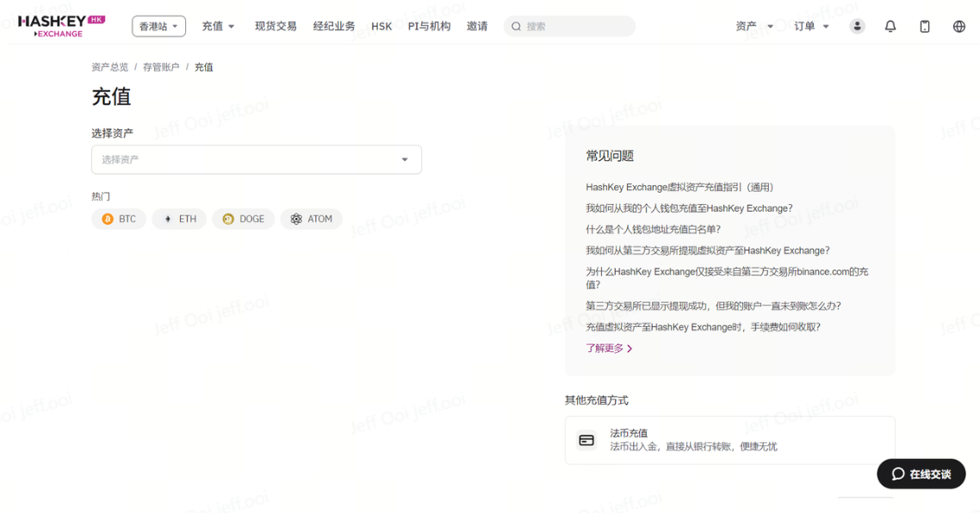Open FAQ 什么是个人钱包地址充值白名单

tap(653, 229)
